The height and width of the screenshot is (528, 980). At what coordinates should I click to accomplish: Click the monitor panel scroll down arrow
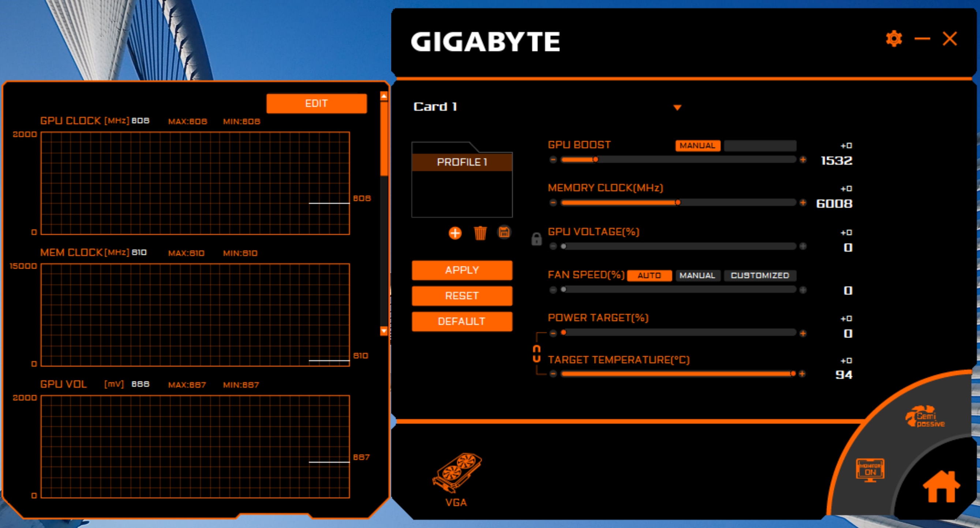[384, 331]
